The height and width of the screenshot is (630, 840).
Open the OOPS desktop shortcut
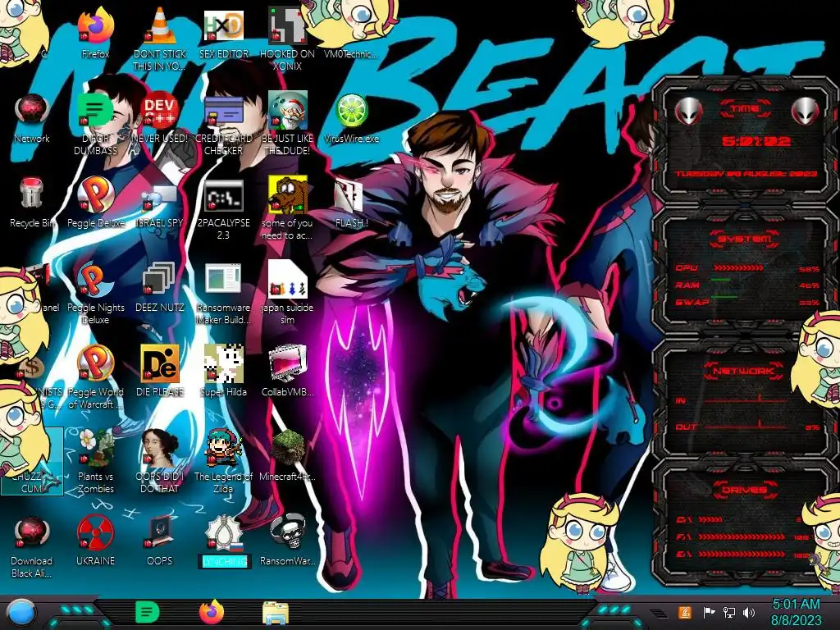(160, 533)
